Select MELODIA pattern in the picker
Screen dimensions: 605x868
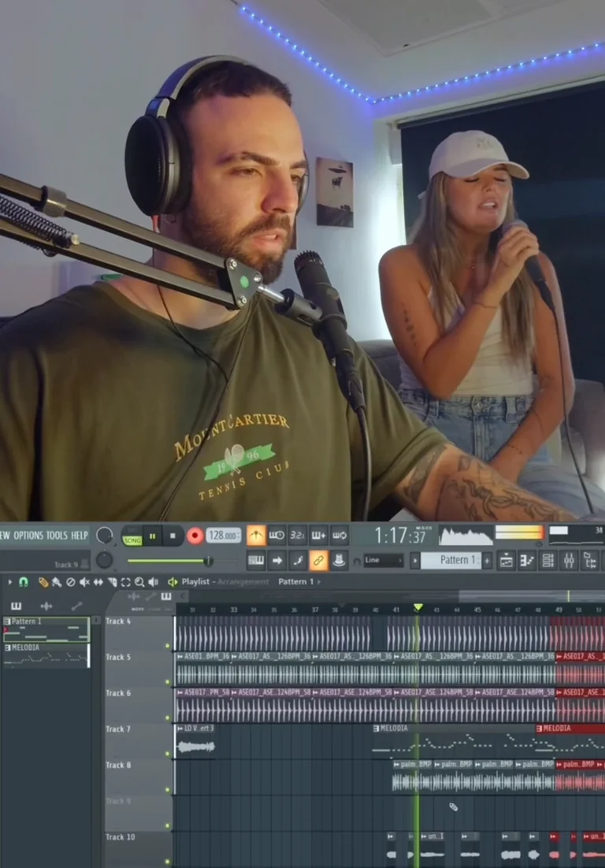point(46,655)
